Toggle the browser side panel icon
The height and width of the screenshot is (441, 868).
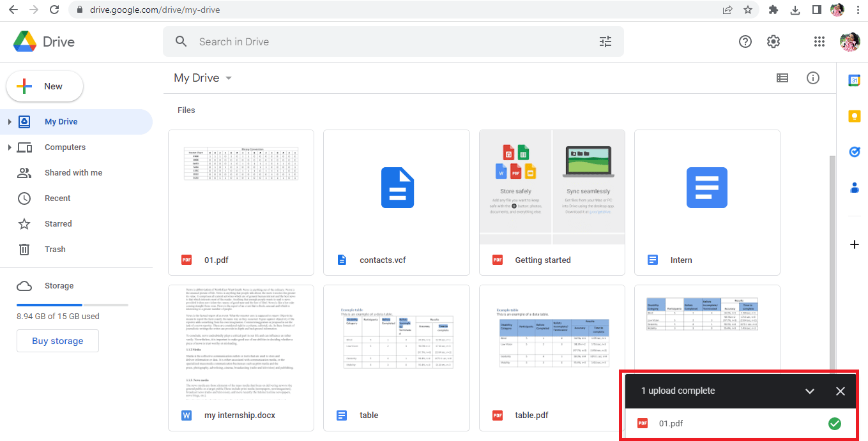click(x=816, y=10)
